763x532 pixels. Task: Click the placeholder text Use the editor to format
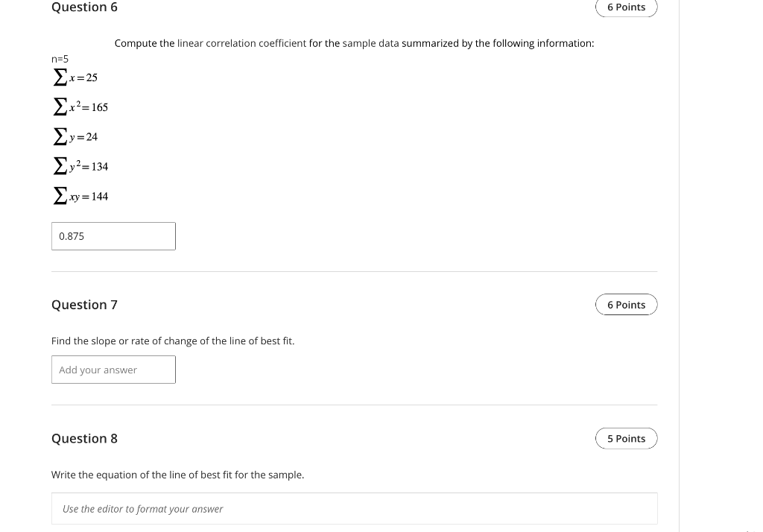tap(143, 508)
